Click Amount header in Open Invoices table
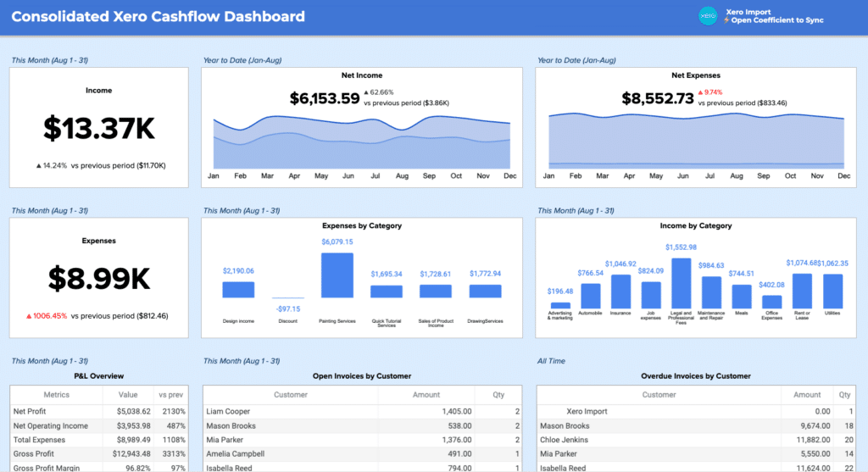 (426, 395)
